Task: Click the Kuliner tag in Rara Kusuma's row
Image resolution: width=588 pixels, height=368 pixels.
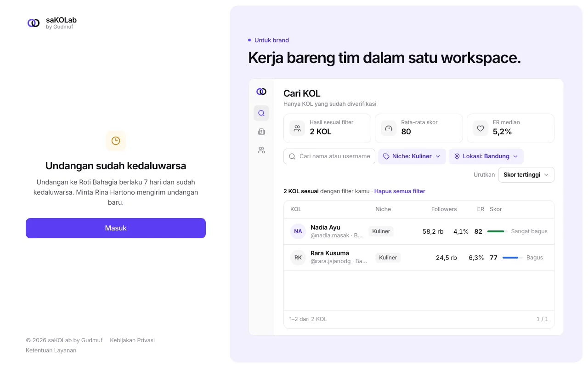Action: pos(388,258)
